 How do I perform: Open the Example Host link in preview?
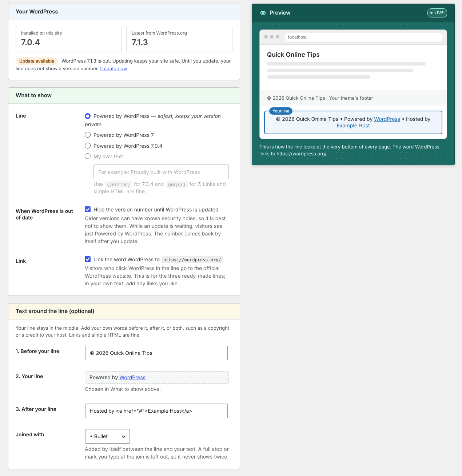[x=353, y=126]
